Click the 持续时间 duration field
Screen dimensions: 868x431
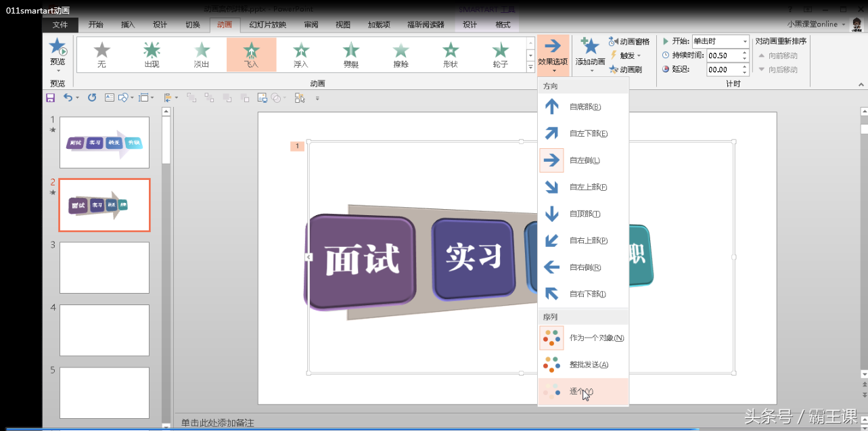coord(724,55)
